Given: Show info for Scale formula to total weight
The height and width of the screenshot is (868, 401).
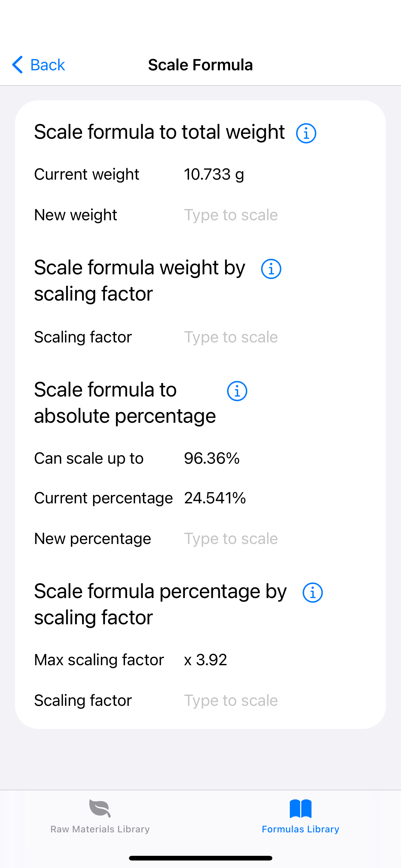Looking at the screenshot, I should click(306, 133).
